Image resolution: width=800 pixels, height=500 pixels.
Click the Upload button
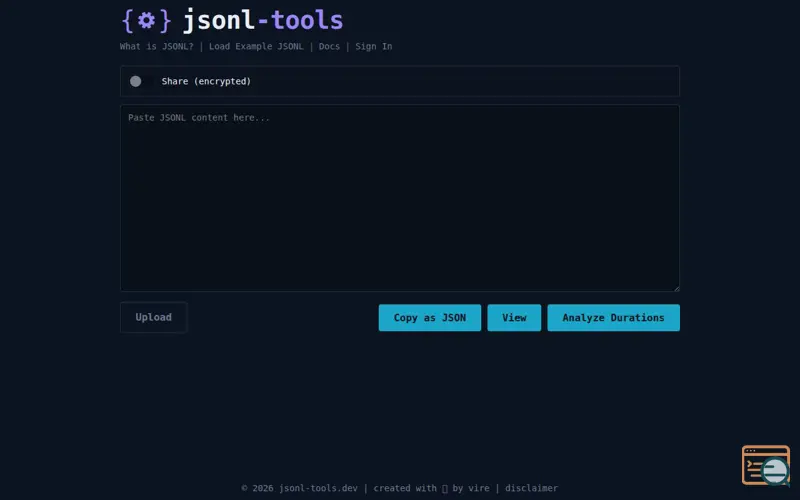tap(154, 317)
